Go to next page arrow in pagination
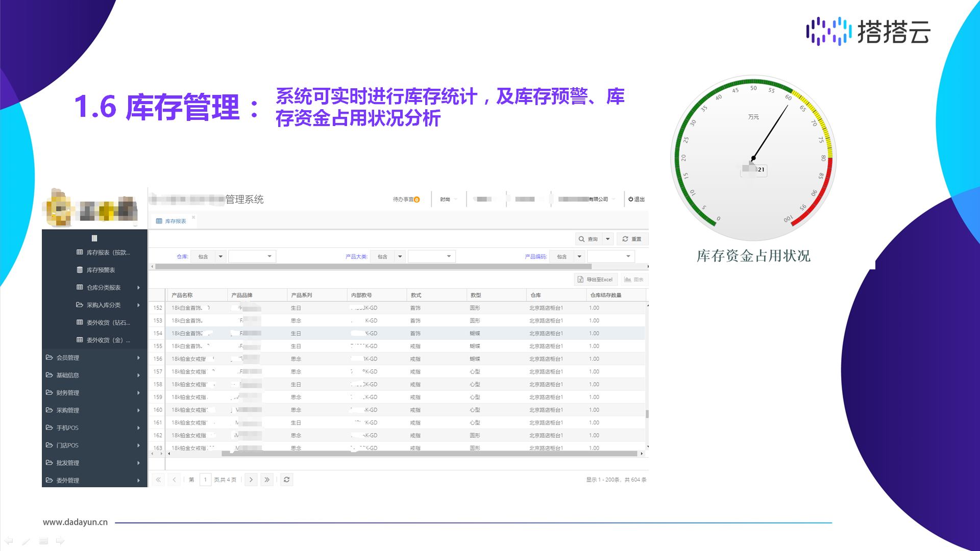Image resolution: width=980 pixels, height=551 pixels. (x=251, y=480)
